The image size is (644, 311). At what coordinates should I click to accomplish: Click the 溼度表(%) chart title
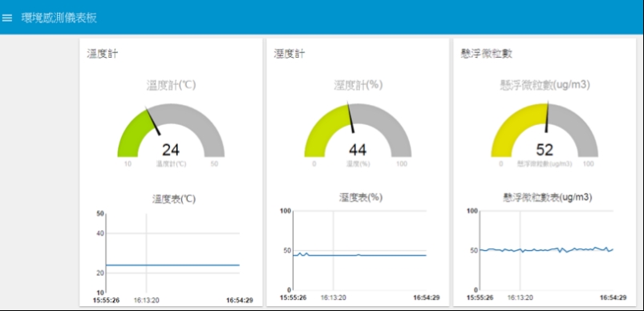[x=361, y=197]
